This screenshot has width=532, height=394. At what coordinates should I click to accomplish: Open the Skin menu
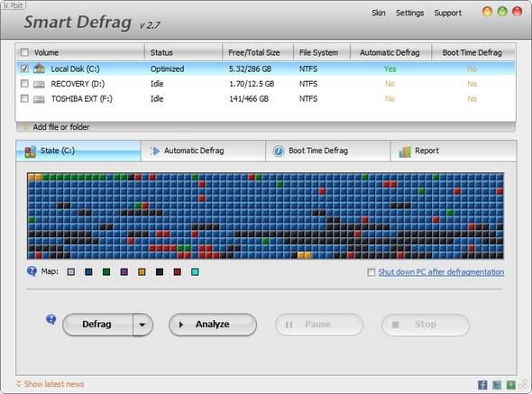point(379,13)
